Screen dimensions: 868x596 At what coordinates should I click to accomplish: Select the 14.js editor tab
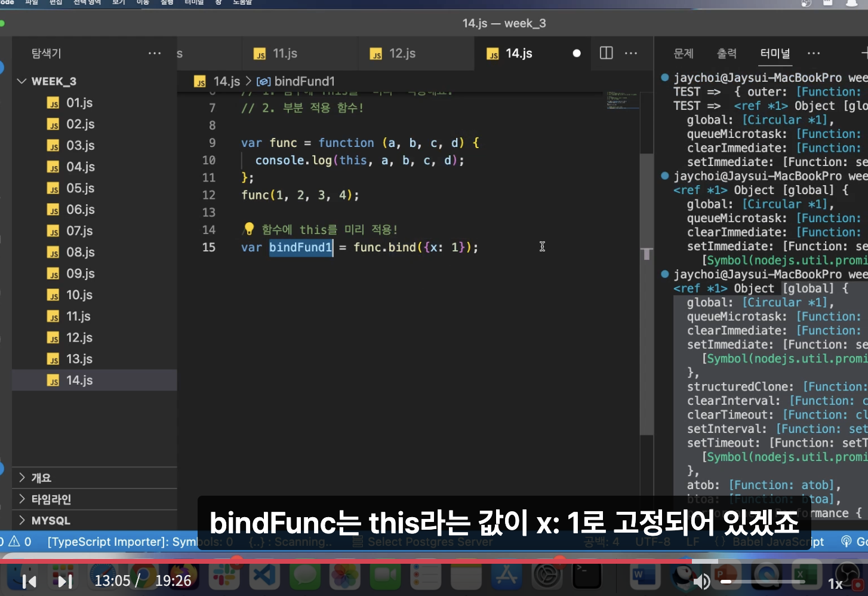point(531,53)
